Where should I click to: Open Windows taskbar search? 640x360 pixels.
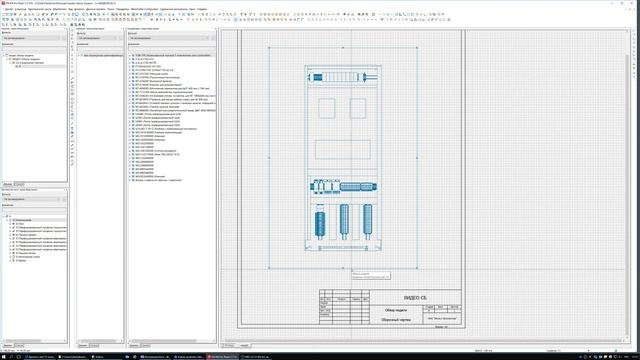11,357
